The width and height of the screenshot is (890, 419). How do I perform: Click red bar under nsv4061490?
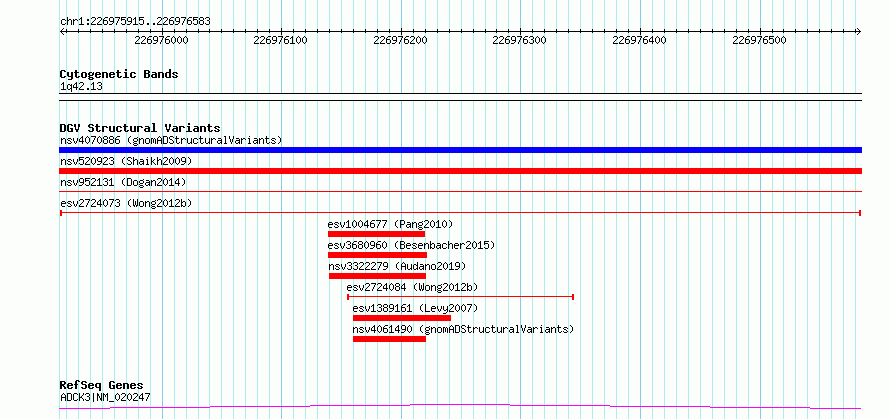click(x=389, y=339)
